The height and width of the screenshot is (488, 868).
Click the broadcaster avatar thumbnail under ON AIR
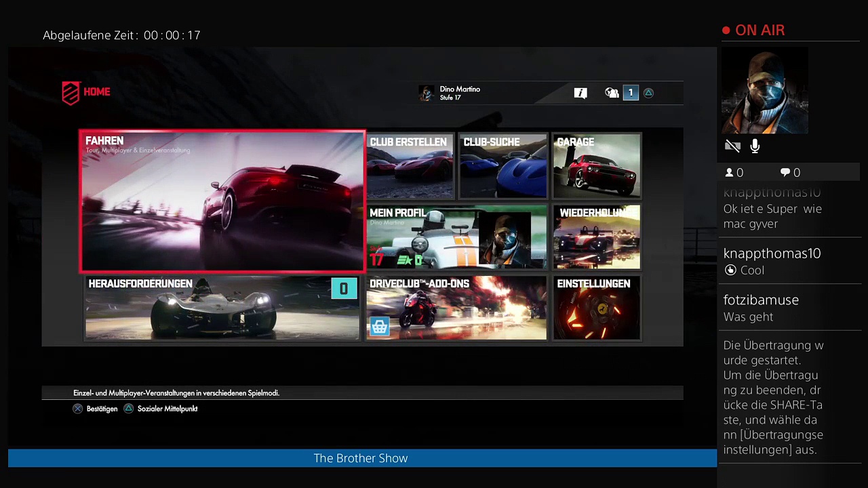764,92
